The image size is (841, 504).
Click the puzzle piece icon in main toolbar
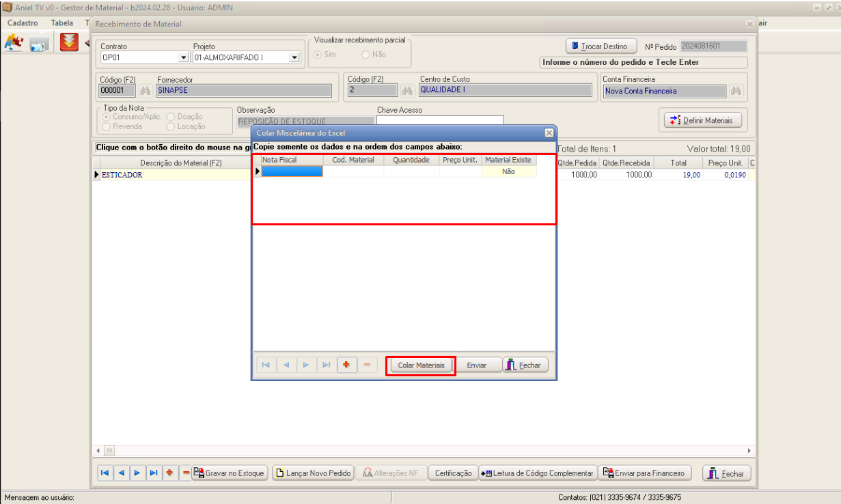point(13,43)
